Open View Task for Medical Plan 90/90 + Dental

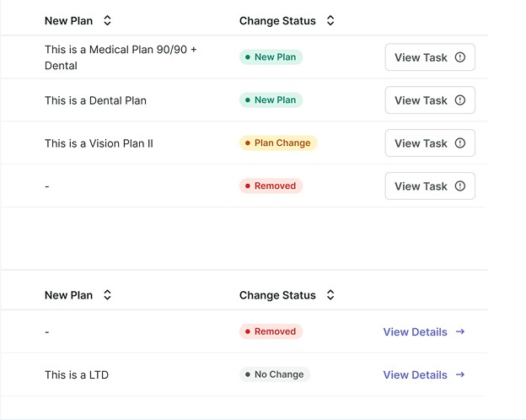point(430,57)
